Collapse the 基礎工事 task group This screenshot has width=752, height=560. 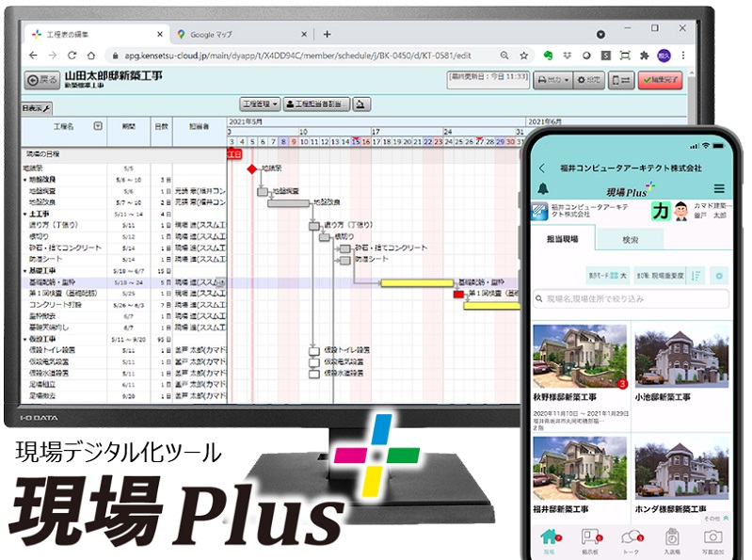24,271
